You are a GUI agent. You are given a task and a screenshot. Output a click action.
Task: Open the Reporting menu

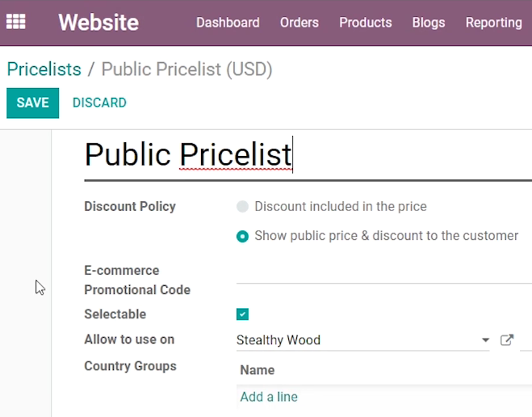click(x=494, y=23)
